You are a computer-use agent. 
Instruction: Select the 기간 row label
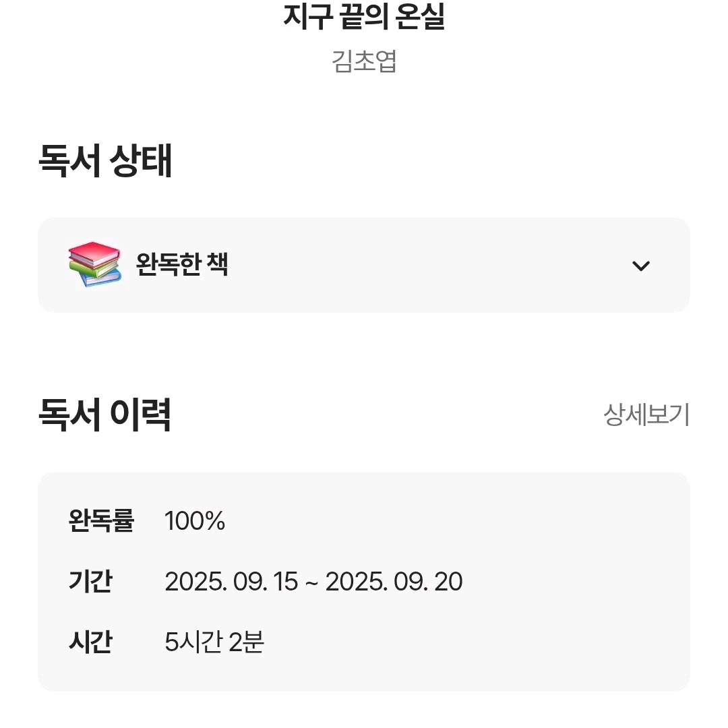[x=90, y=582]
